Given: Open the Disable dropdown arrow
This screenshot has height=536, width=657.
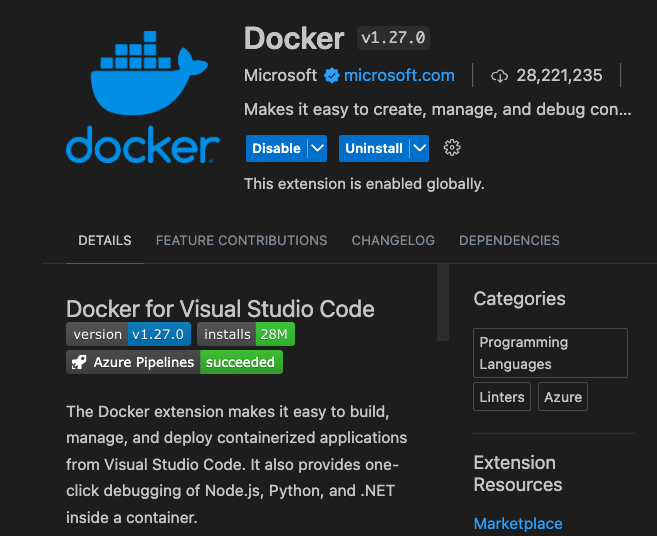Looking at the screenshot, I should (318, 148).
